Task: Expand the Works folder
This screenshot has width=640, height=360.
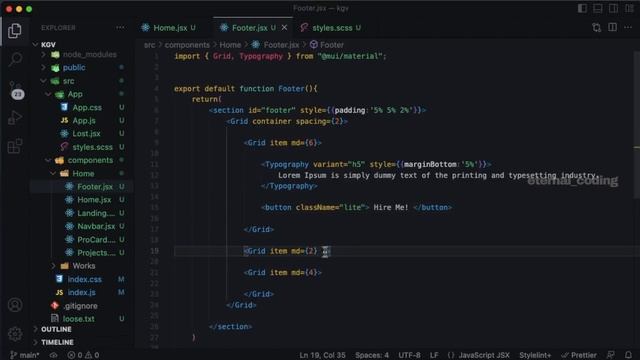Action: [x=53, y=266]
